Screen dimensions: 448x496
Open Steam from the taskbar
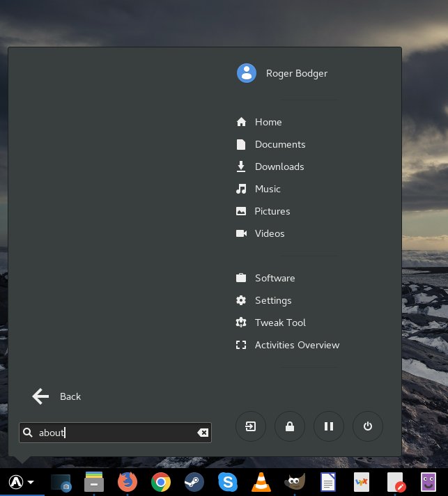tap(194, 482)
